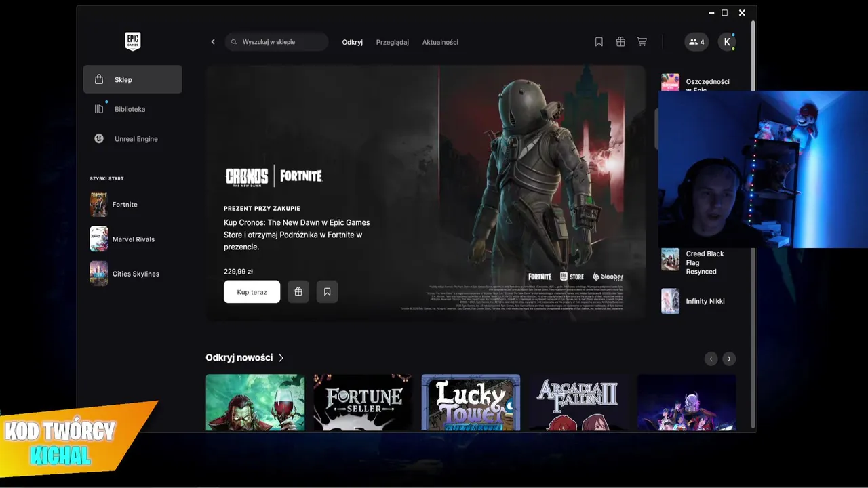Click the Kup teraz button
The width and height of the screenshot is (868, 488).
click(x=252, y=292)
